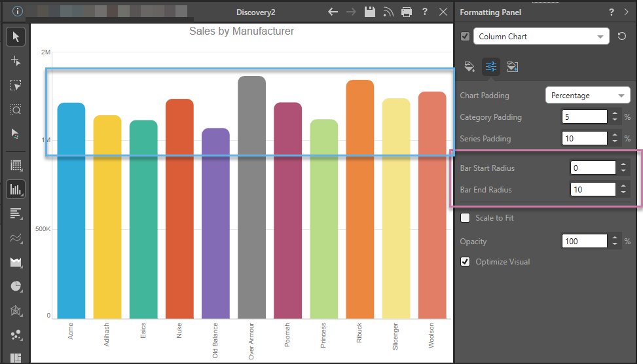Image resolution: width=643 pixels, height=364 pixels.
Task: Click the reset icon beside Column Chart
Action: point(622,37)
